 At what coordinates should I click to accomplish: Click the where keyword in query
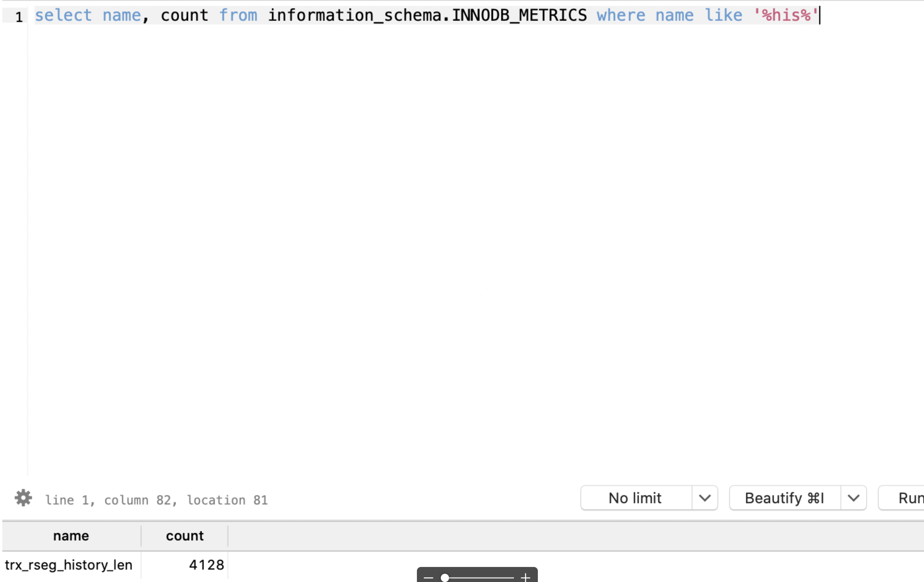[x=621, y=16]
